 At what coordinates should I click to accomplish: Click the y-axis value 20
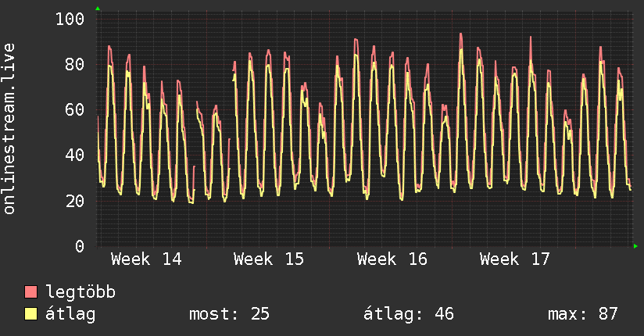[x=75, y=201]
